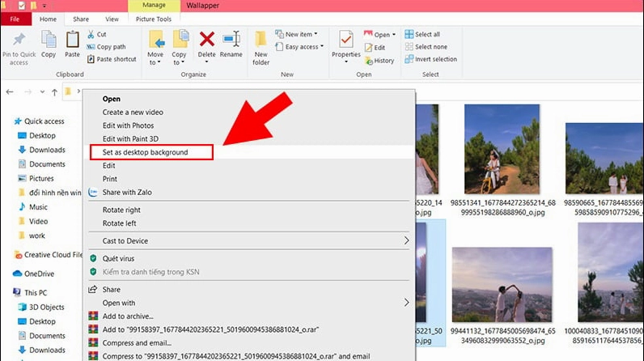
Task: Click the Up directory arrow
Action: [54, 91]
